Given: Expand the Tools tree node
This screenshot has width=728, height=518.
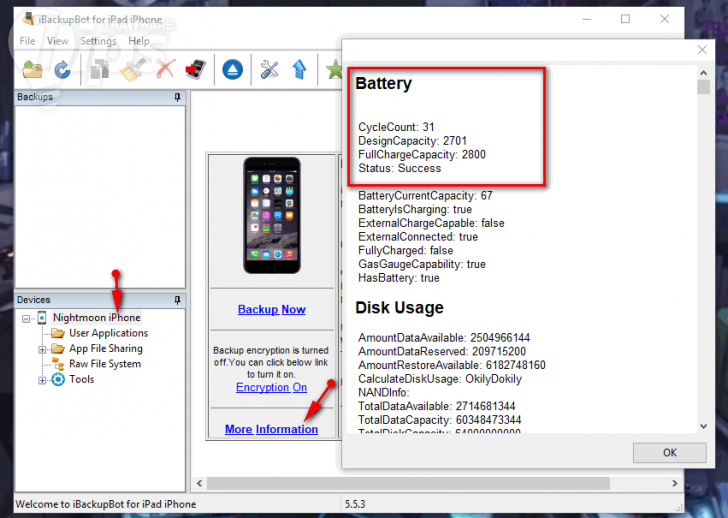Looking at the screenshot, I should pyautogui.click(x=42, y=381).
